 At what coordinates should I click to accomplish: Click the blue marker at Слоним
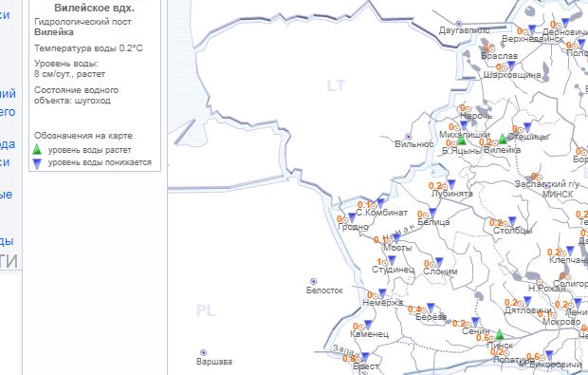(x=439, y=262)
